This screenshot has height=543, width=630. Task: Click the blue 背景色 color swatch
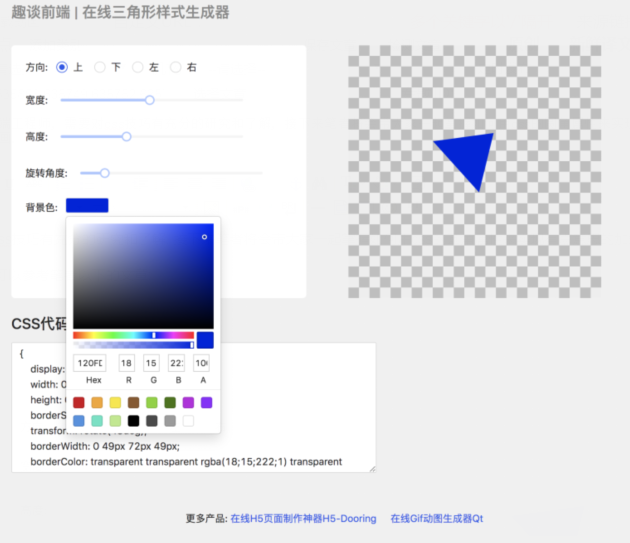[x=87, y=206]
